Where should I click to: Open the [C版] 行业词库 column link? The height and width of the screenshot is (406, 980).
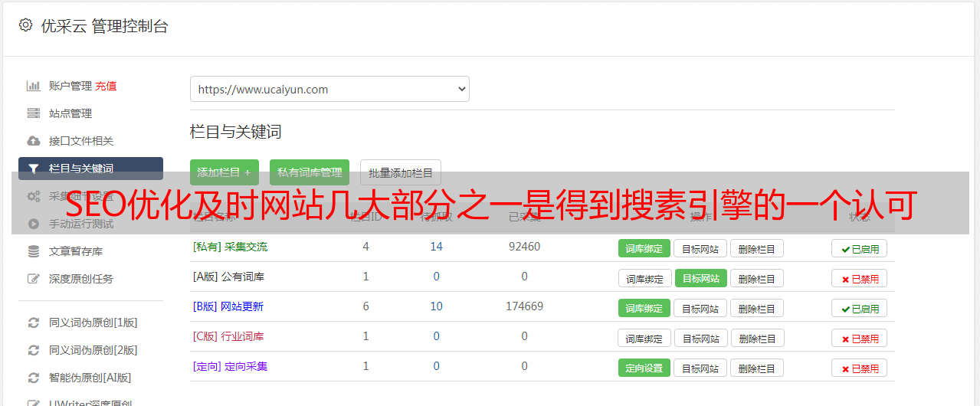coord(228,336)
